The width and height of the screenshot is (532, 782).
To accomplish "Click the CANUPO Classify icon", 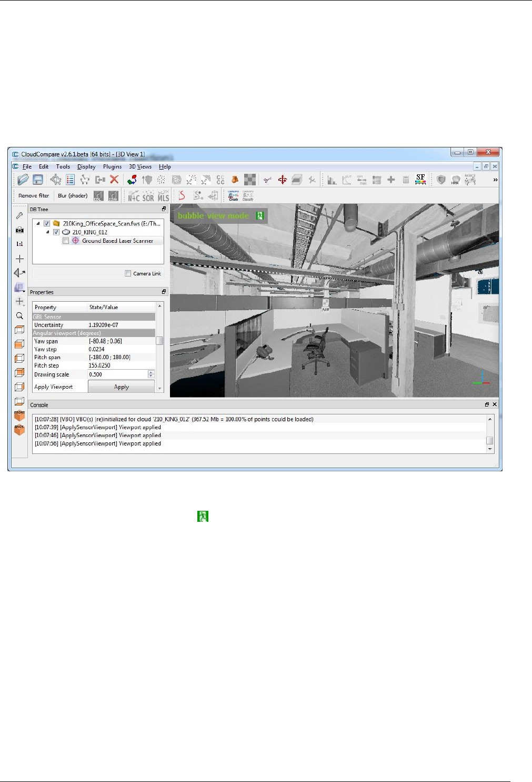I will (248, 196).
